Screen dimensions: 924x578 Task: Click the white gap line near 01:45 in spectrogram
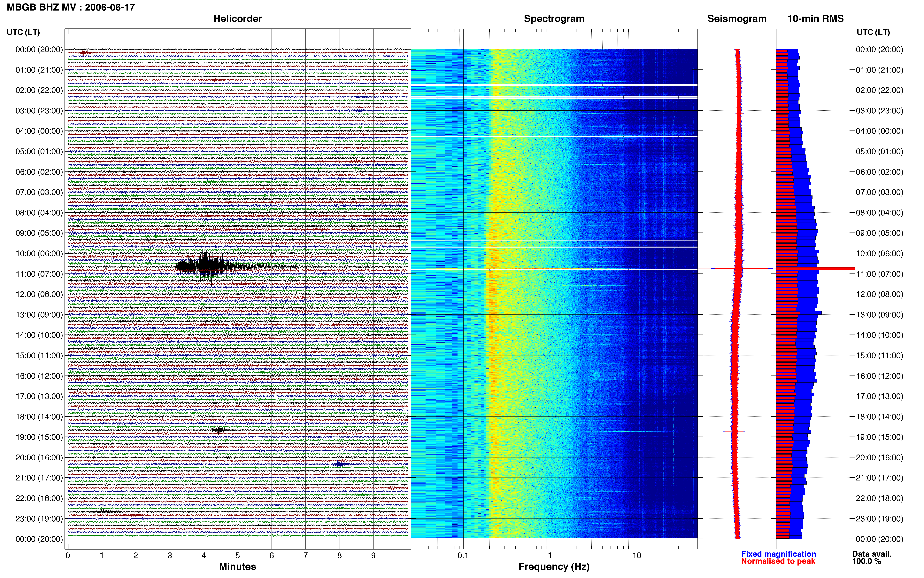pyautogui.click(x=554, y=85)
